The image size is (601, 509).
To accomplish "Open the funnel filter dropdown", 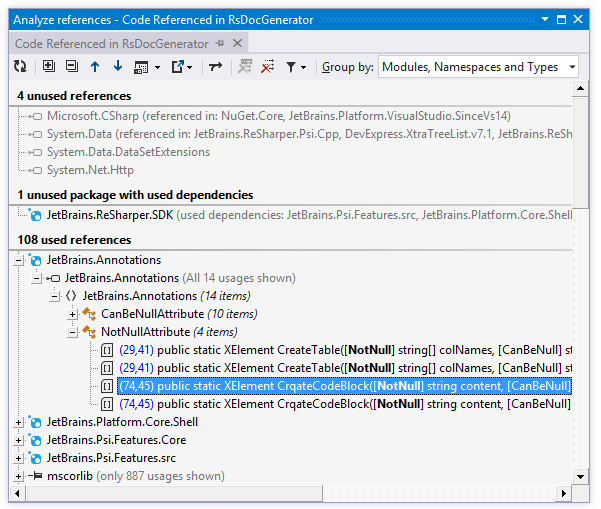I will pos(296,67).
